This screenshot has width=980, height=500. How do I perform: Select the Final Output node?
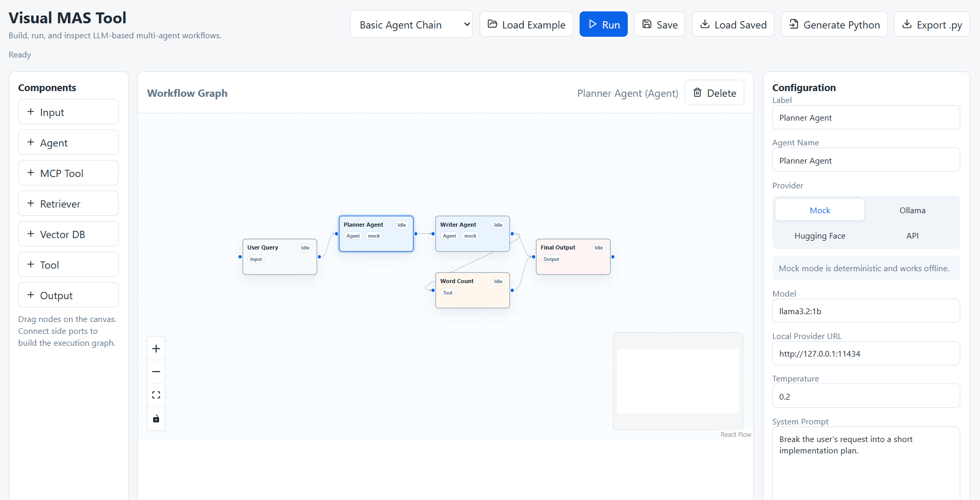(573, 257)
